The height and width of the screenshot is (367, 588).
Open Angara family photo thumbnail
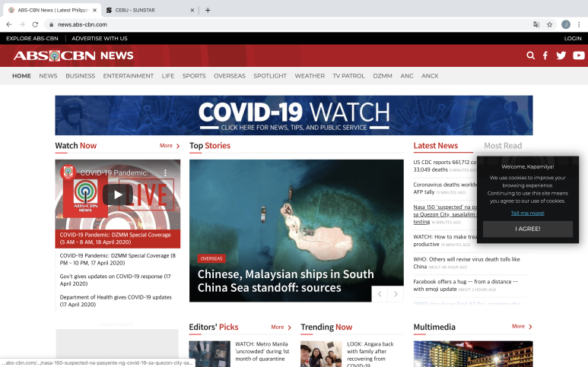coord(321,353)
